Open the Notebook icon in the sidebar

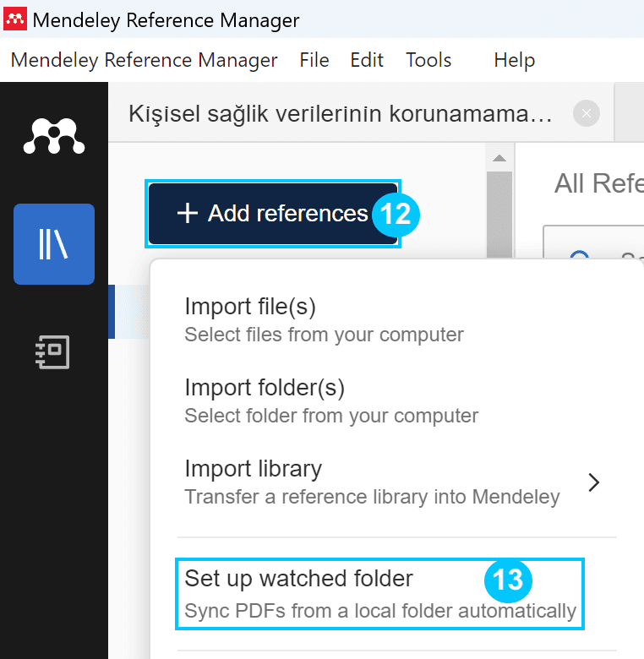click(x=53, y=352)
